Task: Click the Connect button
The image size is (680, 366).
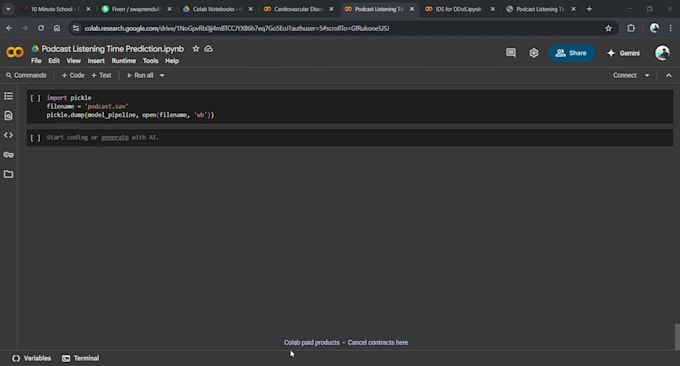Action: tap(624, 75)
